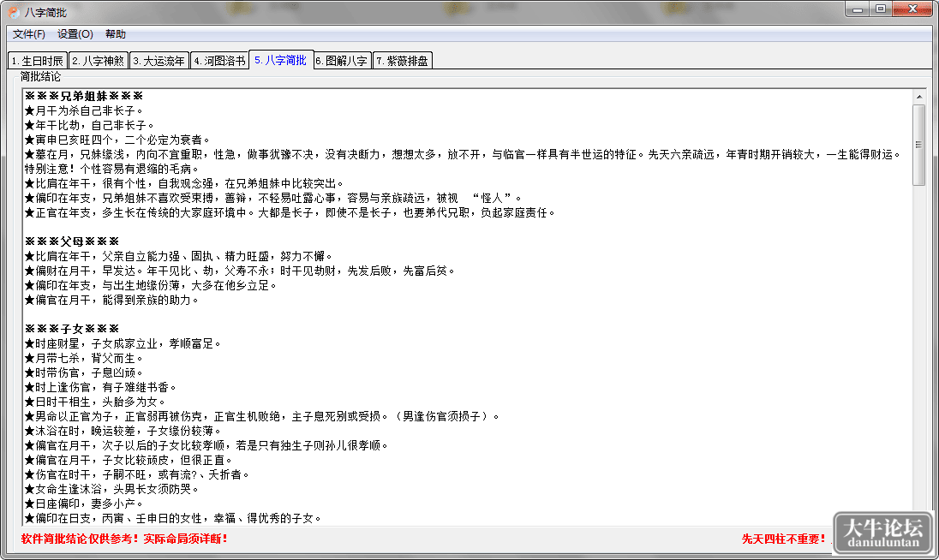Maximize the 八字简批 window
Viewport: 939px width, 560px height.
pyautogui.click(x=881, y=9)
